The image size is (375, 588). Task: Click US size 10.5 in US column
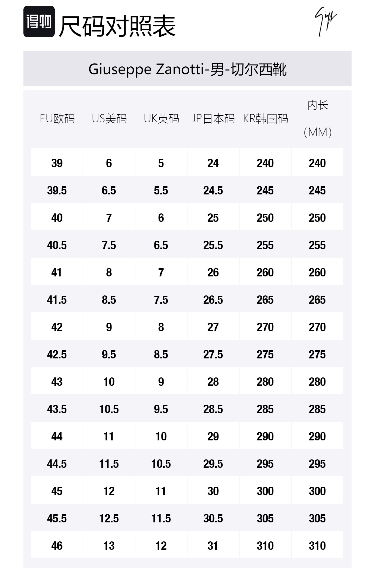tap(109, 409)
